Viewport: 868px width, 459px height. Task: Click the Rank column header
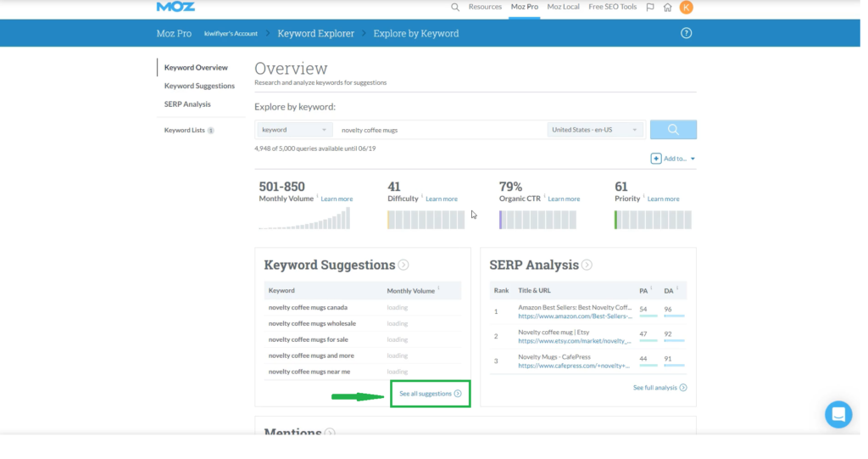501,290
